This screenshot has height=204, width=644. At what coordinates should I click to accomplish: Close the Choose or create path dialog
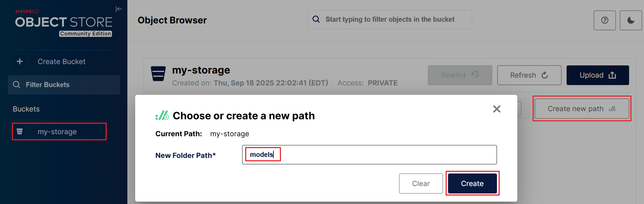tap(497, 109)
